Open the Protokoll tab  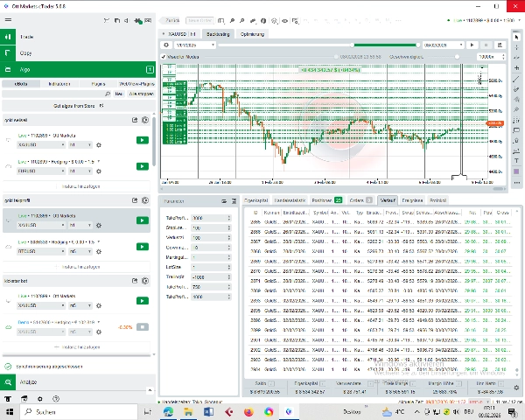(437, 200)
